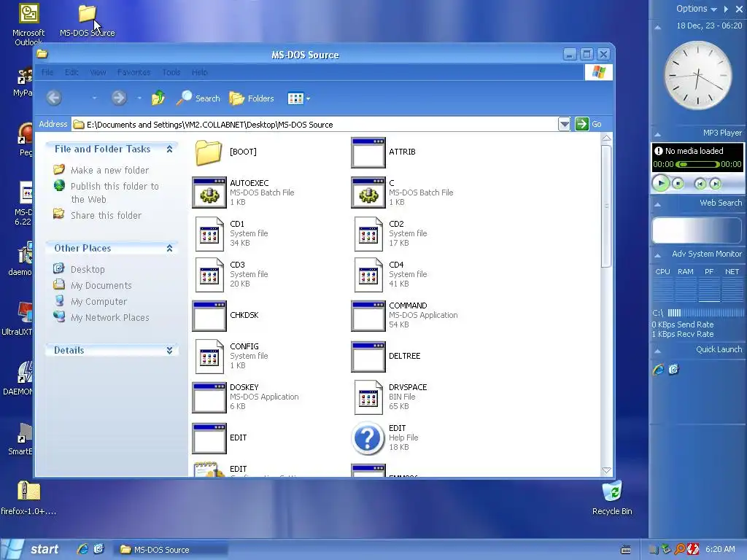Open the Help menu
This screenshot has width=747, height=560.
[x=200, y=72]
